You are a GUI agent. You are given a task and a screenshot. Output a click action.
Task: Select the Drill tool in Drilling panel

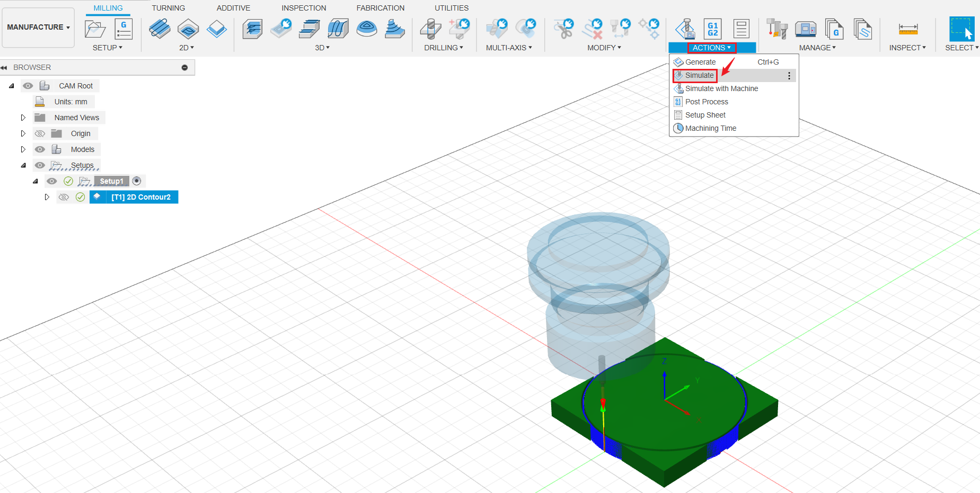430,29
